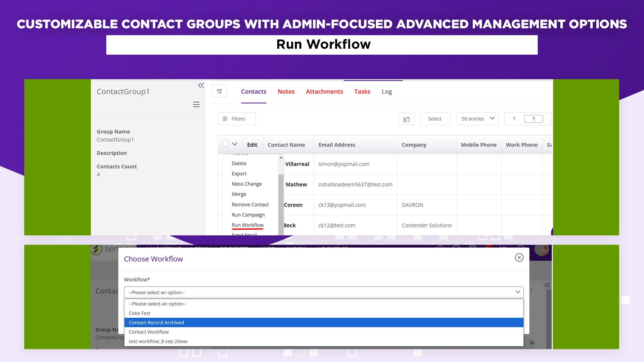Image resolution: width=644 pixels, height=362 pixels.
Task: Open the Attachments tab
Action: point(324,91)
